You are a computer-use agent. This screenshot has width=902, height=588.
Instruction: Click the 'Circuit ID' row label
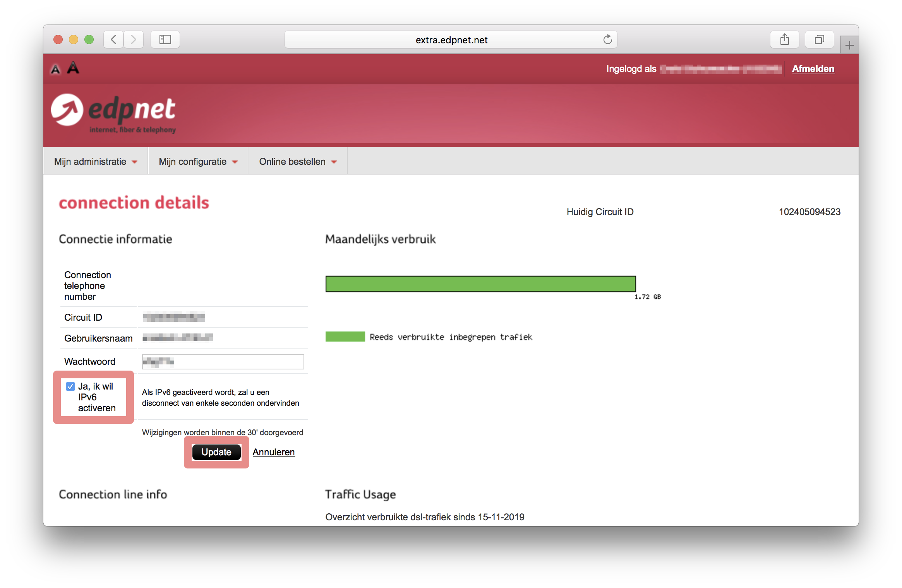[83, 318]
